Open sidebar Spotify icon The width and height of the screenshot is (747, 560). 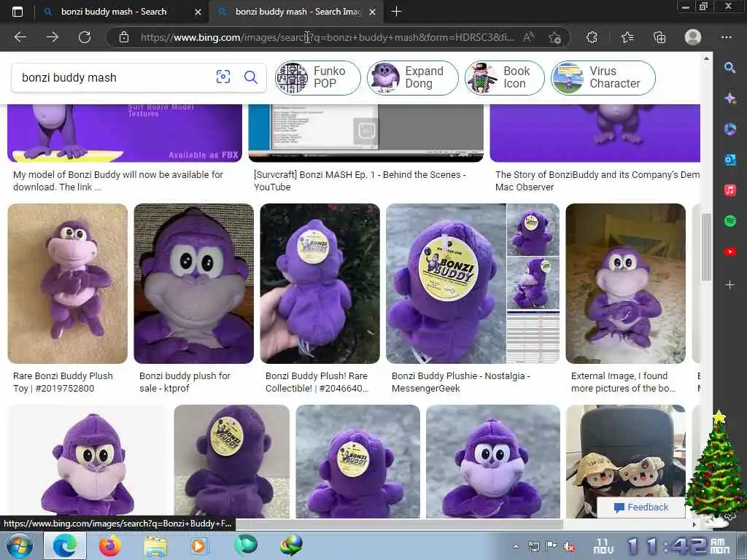(x=729, y=221)
